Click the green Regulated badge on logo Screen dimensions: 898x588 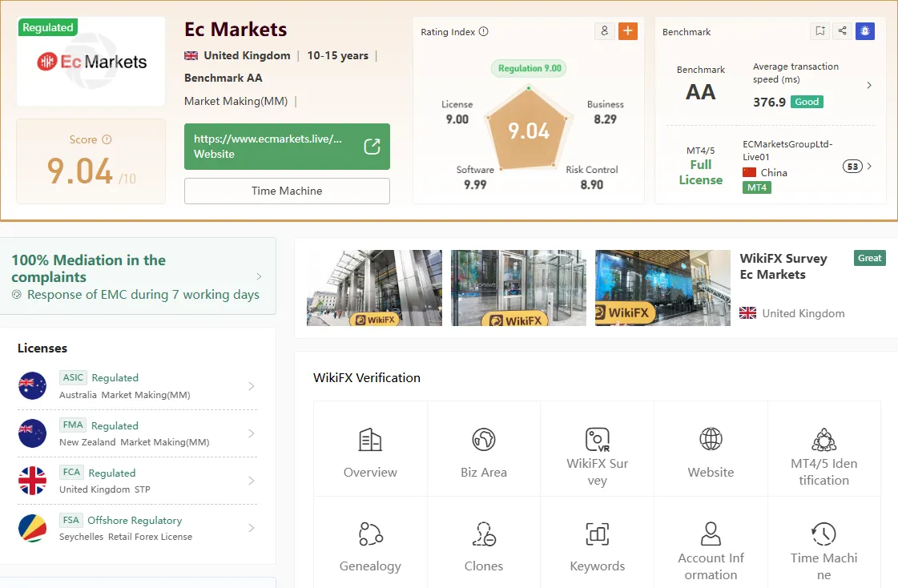(48, 27)
